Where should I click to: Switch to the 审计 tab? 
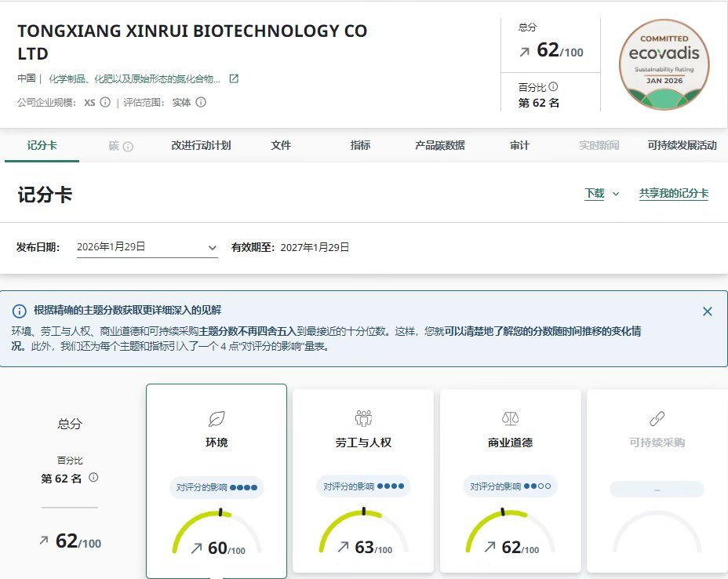(519, 145)
